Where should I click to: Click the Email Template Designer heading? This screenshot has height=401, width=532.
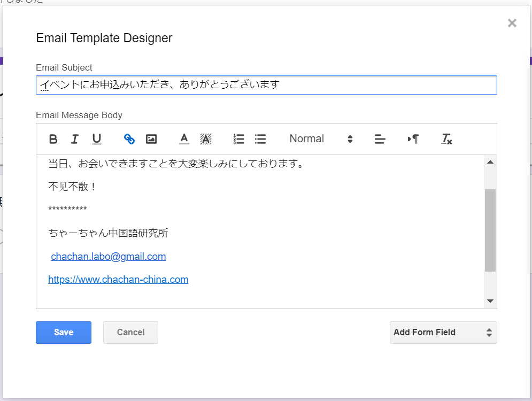(x=104, y=38)
